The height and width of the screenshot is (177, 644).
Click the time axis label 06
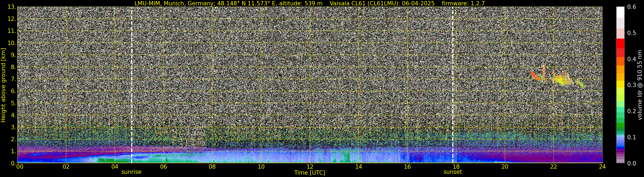[x=163, y=167]
